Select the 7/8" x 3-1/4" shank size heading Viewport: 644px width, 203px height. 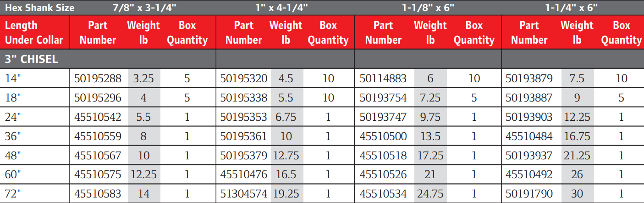[144, 8]
